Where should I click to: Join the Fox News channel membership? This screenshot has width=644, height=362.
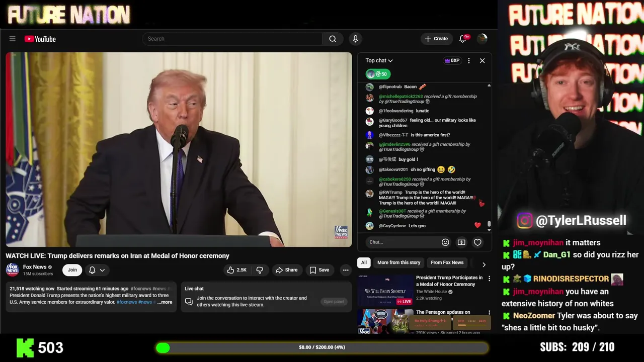(72, 270)
